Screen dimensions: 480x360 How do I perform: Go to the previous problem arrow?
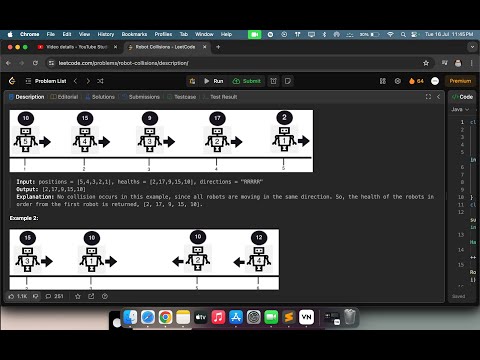tap(76, 81)
